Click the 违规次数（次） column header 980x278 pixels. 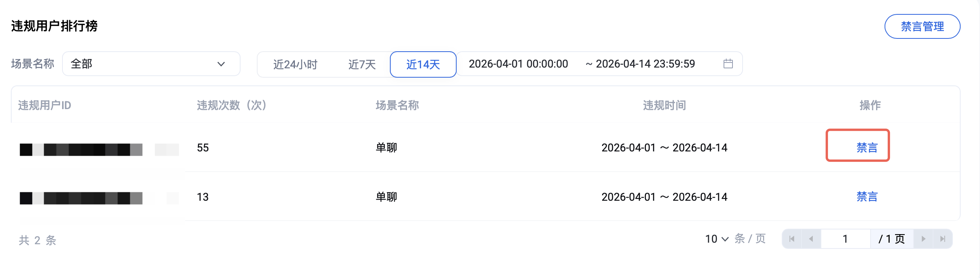(232, 105)
